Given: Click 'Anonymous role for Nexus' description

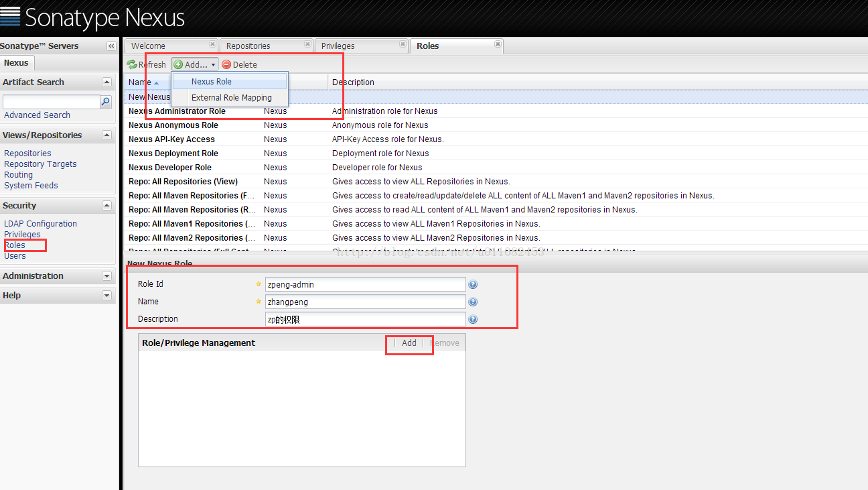Looking at the screenshot, I should 380,125.
